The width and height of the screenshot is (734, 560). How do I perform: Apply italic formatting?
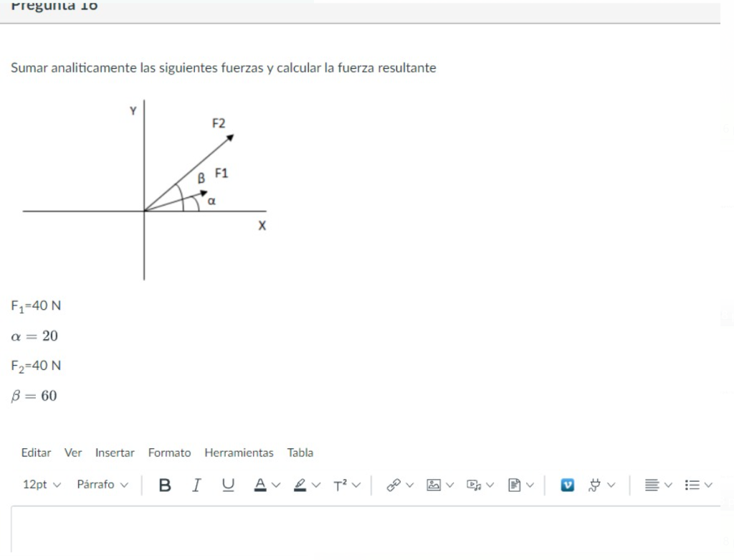tap(196, 485)
